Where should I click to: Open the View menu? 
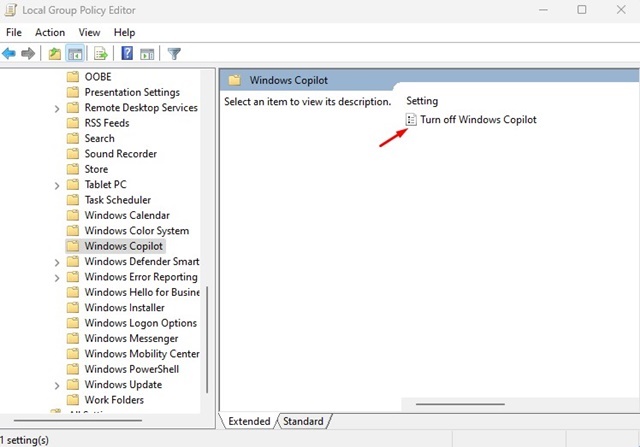[89, 32]
